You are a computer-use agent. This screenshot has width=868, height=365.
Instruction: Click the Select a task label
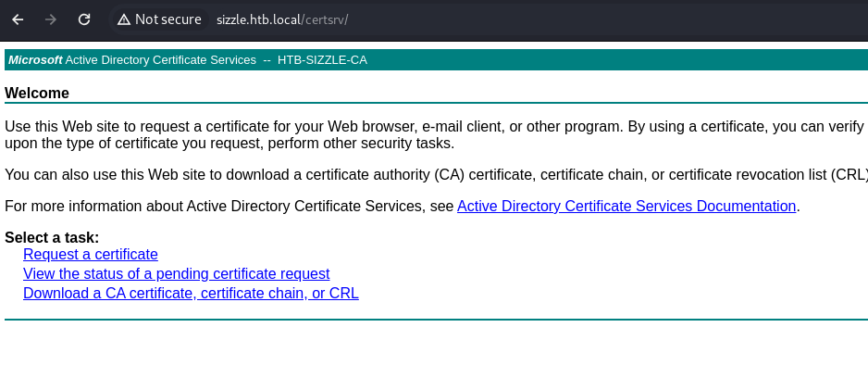coord(52,237)
